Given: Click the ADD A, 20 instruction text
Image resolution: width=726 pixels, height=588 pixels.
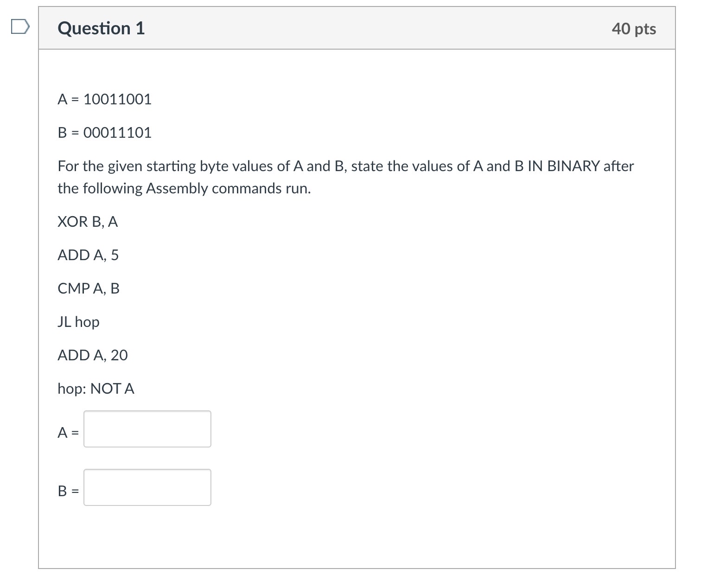Looking at the screenshot, I should [92, 355].
